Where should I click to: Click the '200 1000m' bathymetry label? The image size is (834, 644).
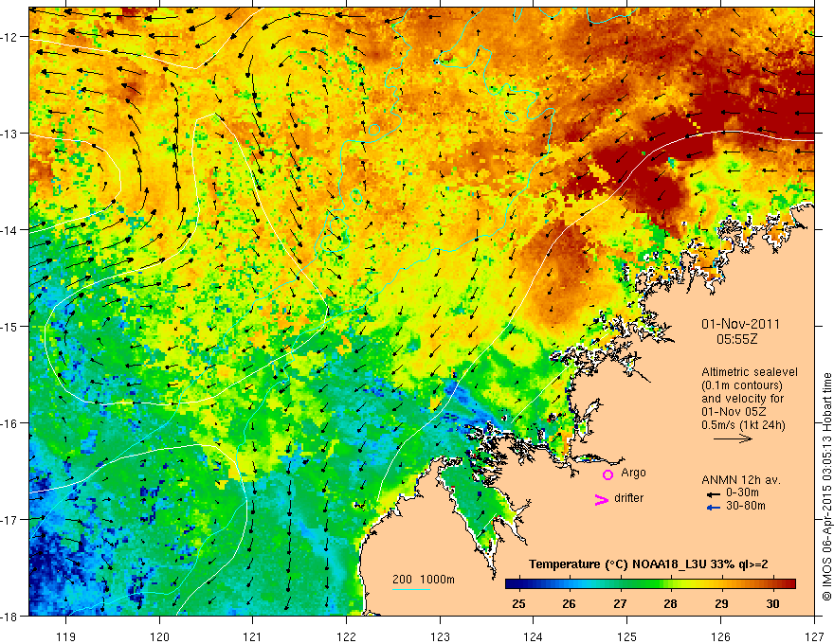(x=424, y=580)
